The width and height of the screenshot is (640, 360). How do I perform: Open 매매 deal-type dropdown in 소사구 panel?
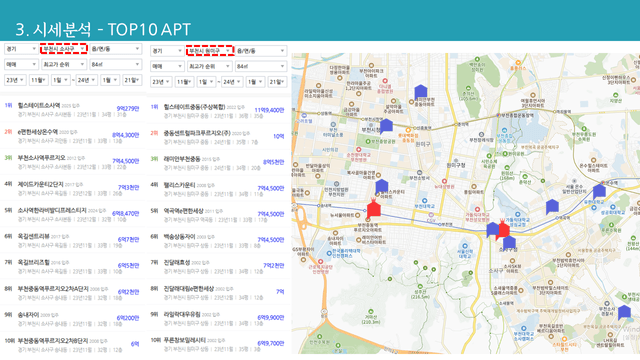click(21, 64)
